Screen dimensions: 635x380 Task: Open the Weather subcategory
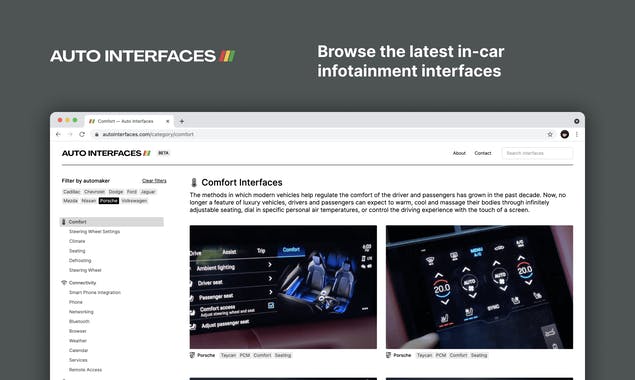click(x=78, y=341)
